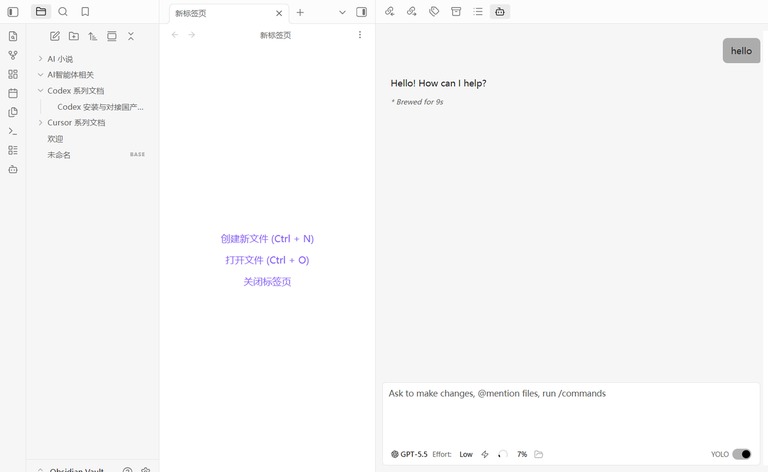Open AI bot from left ribbon
The image size is (768, 472).
pyautogui.click(x=13, y=169)
